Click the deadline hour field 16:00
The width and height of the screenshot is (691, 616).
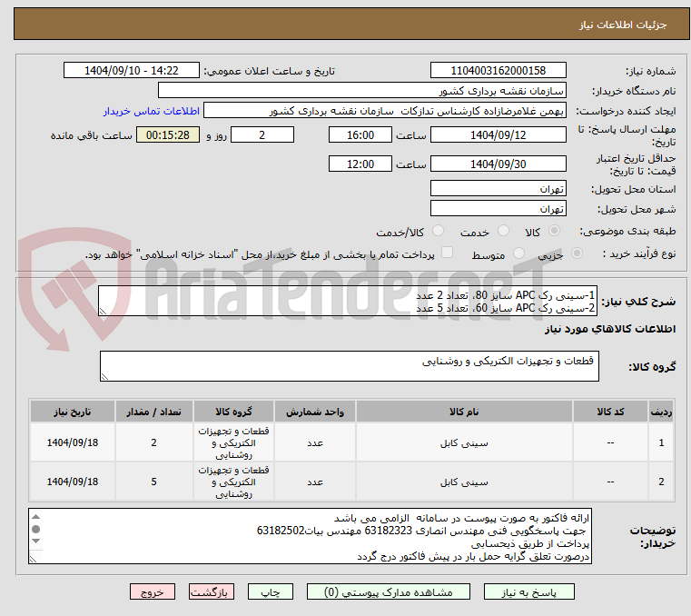360,134
